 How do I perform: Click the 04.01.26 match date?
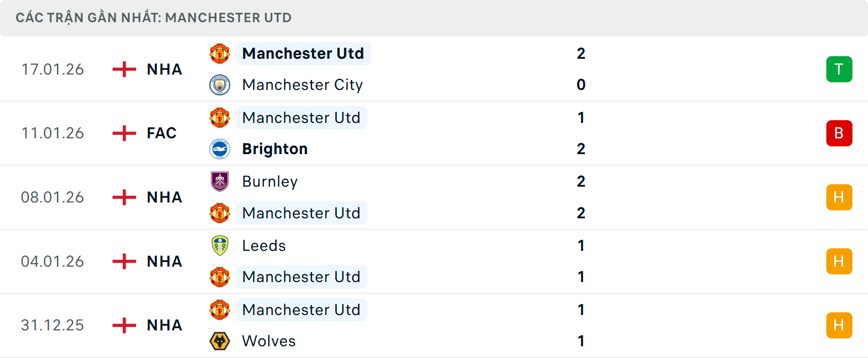click(x=52, y=261)
